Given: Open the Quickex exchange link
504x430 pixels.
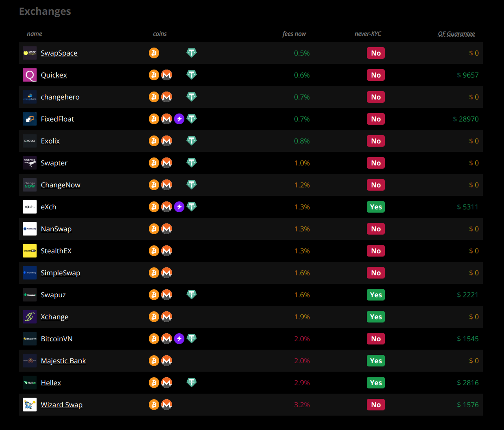Looking at the screenshot, I should point(54,75).
